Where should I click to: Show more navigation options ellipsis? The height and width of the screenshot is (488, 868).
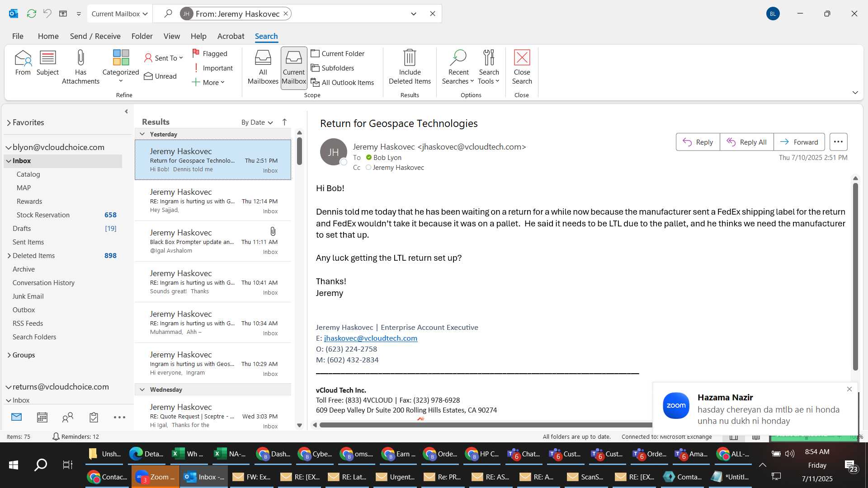tap(119, 418)
